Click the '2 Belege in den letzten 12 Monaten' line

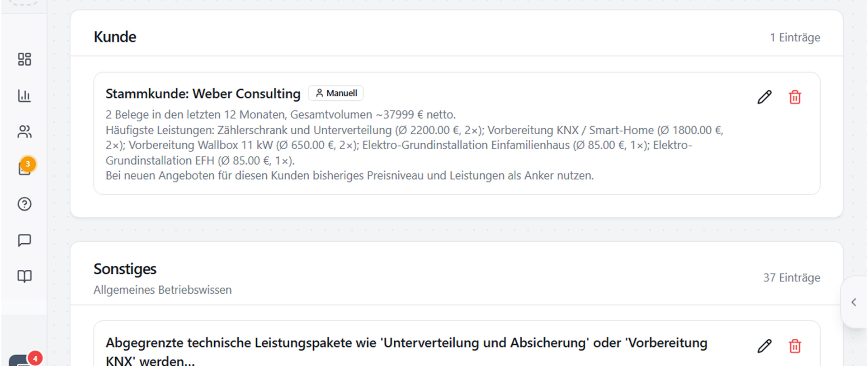click(281, 115)
